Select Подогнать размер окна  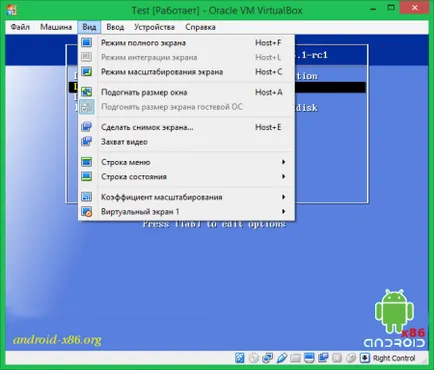pyautogui.click(x=187, y=92)
